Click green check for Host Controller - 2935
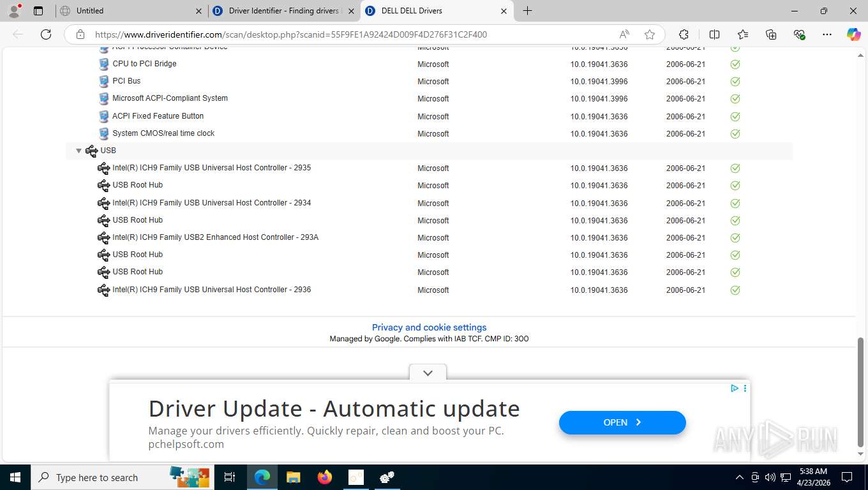This screenshot has width=868, height=490. (x=735, y=168)
